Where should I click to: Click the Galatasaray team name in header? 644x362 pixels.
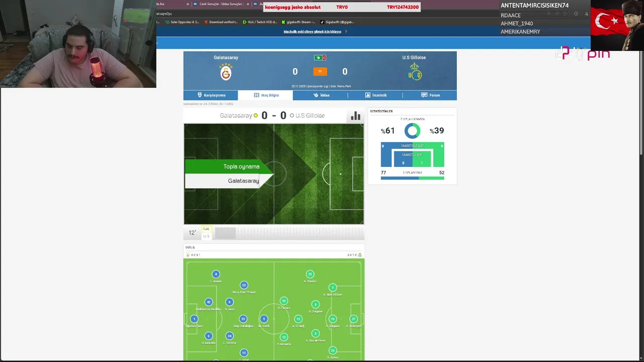(x=226, y=57)
